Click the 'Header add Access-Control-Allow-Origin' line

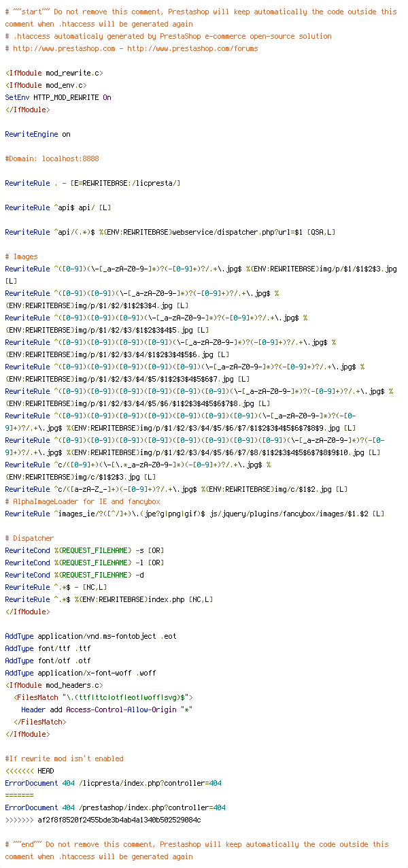tap(107, 710)
